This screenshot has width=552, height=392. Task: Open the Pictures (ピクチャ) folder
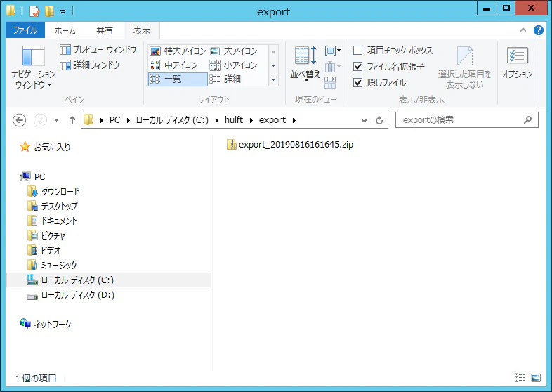tap(46, 235)
